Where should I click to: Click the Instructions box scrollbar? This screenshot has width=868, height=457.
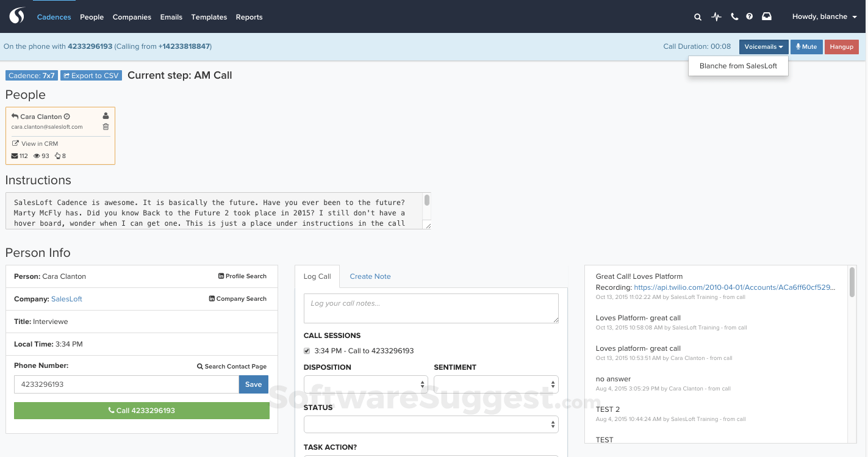427,201
